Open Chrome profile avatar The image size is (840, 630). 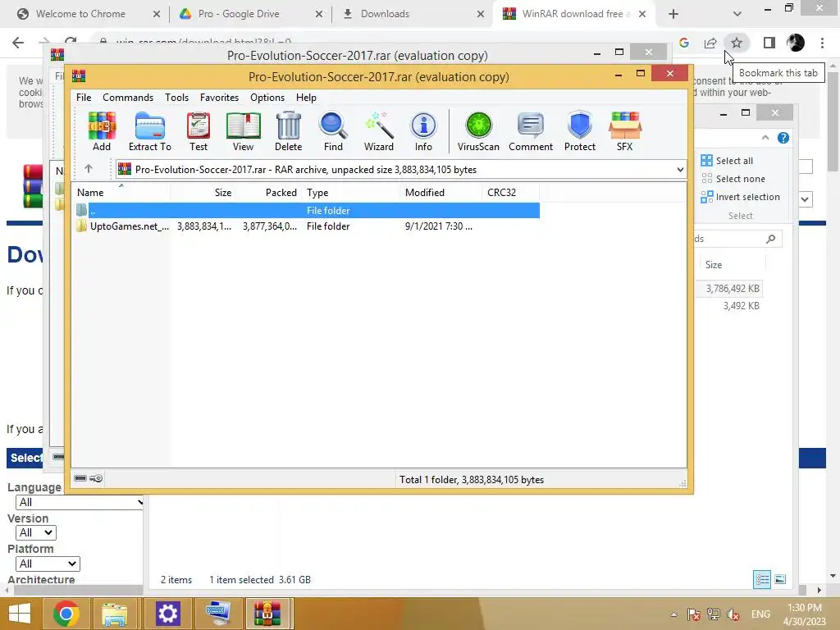796,43
